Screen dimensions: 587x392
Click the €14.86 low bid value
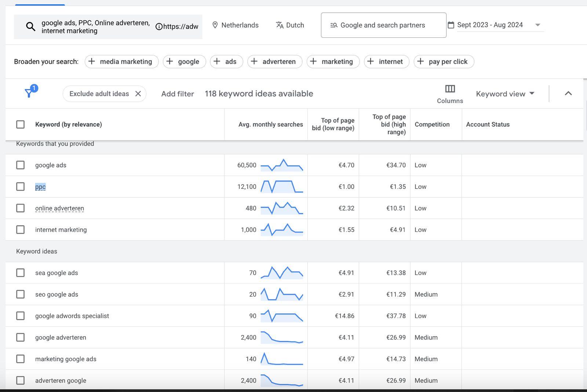click(344, 316)
